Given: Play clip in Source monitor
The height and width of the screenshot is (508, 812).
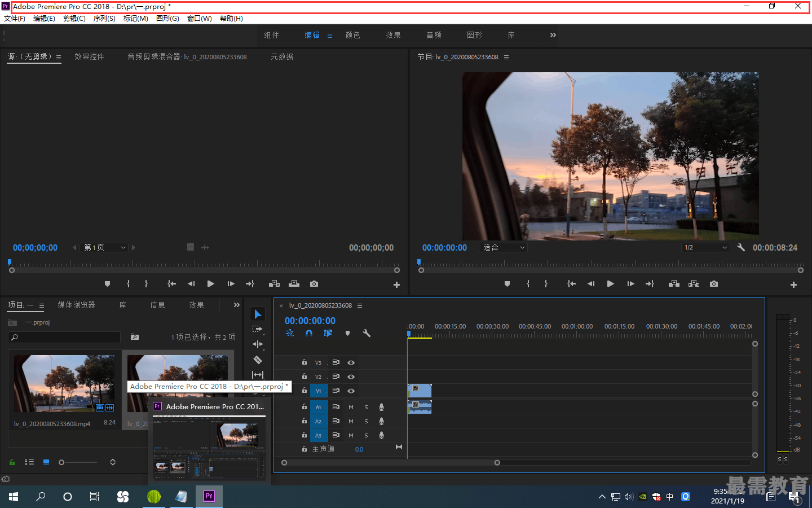Looking at the screenshot, I should point(210,284).
